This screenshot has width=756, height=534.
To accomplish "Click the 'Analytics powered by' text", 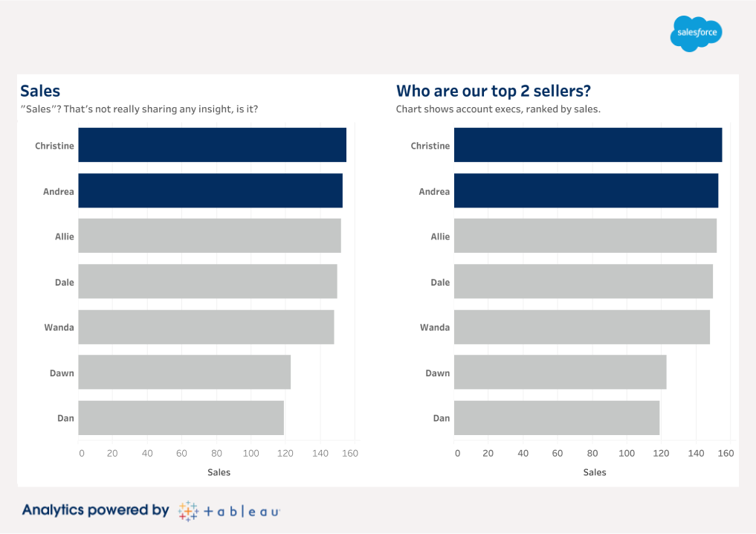I will [96, 510].
